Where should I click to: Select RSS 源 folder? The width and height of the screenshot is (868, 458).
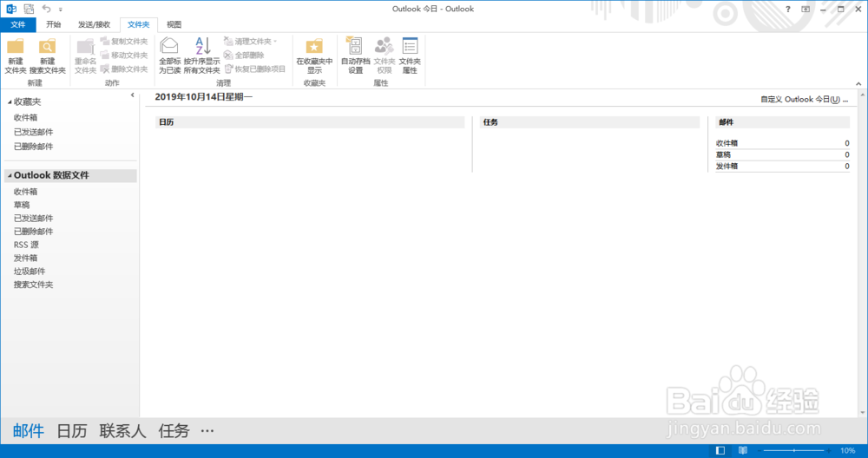click(26, 245)
